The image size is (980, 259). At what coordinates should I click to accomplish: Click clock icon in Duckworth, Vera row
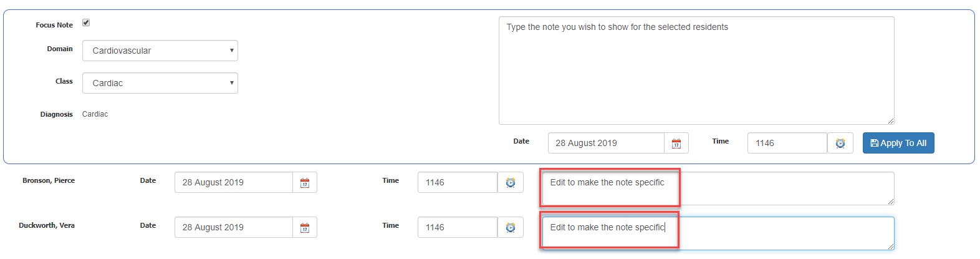coord(511,228)
